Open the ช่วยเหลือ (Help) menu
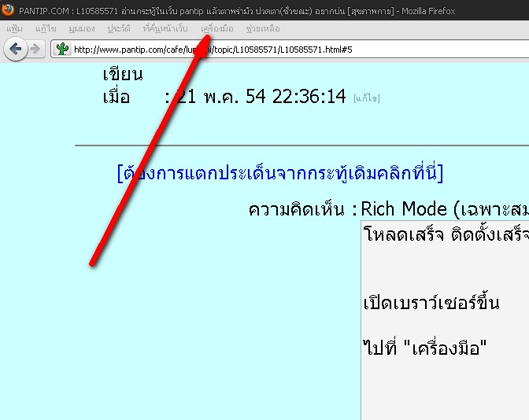The image size is (529, 420). click(x=263, y=28)
